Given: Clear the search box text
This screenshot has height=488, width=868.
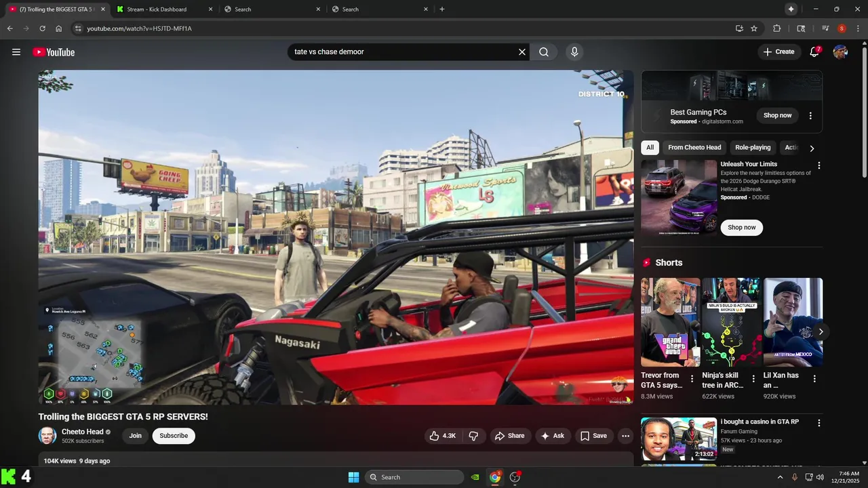Looking at the screenshot, I should (x=522, y=52).
